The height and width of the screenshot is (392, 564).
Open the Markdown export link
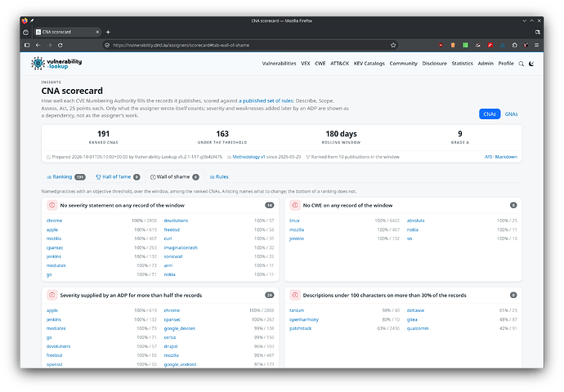point(506,157)
